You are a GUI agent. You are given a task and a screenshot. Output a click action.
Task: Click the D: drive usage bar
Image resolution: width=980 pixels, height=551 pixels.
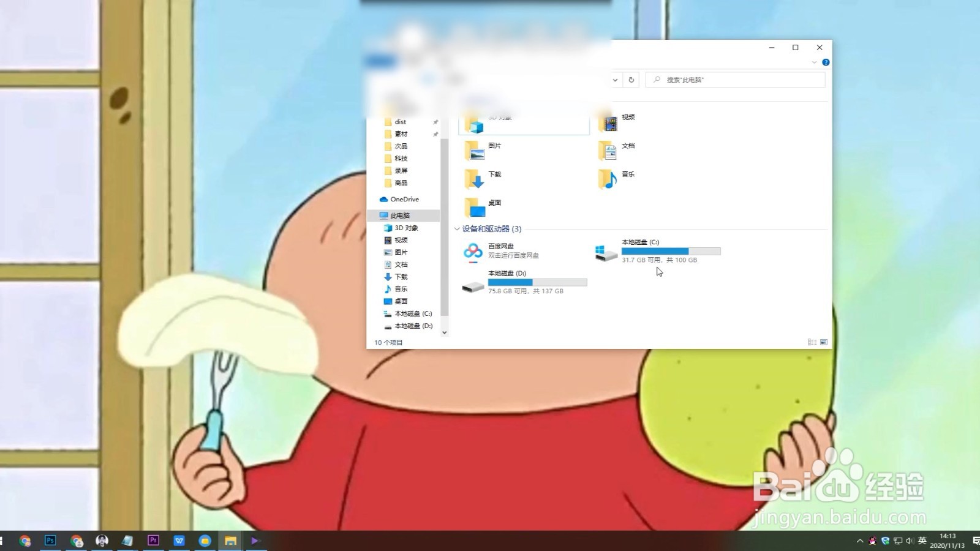coord(537,282)
